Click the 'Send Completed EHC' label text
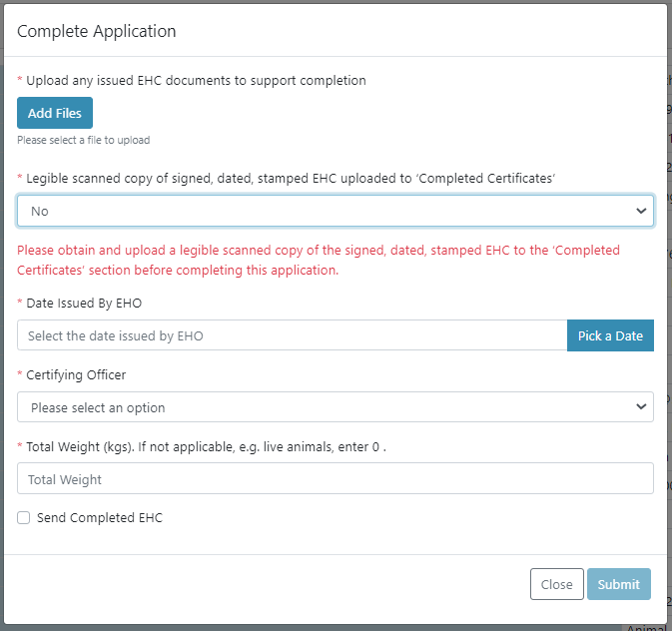This screenshot has width=672, height=631. 100,518
